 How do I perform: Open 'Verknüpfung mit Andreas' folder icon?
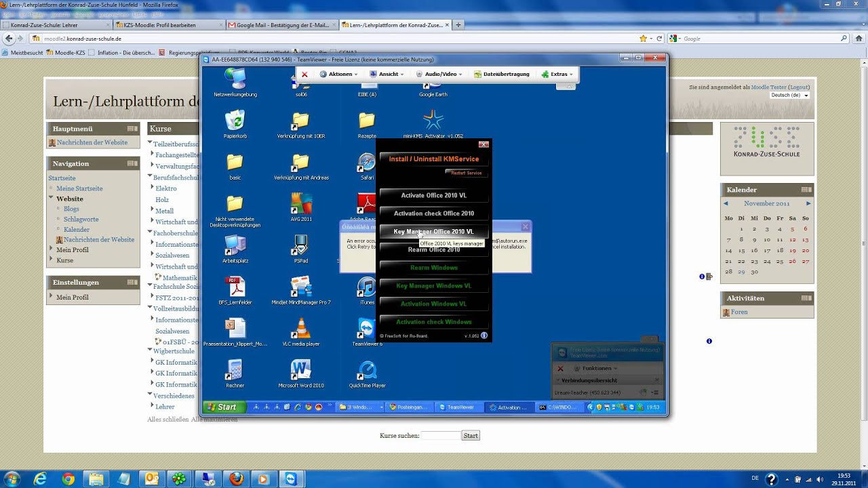click(x=300, y=162)
